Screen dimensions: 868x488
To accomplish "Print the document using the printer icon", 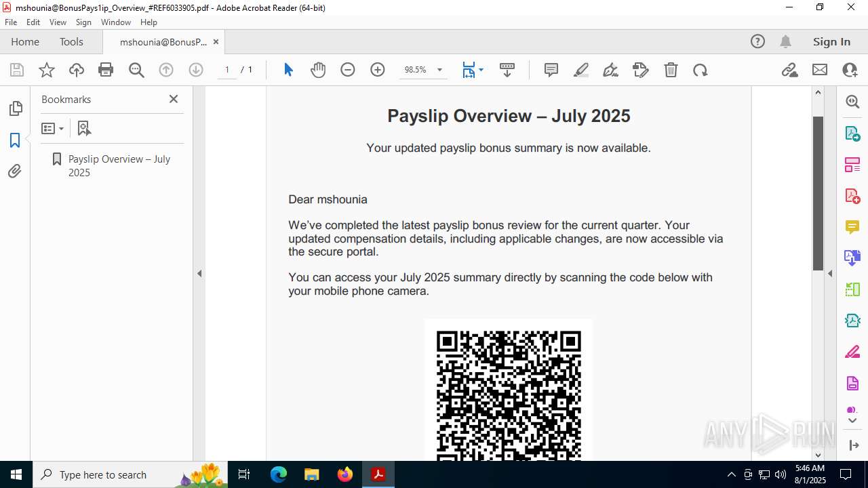I will point(106,70).
